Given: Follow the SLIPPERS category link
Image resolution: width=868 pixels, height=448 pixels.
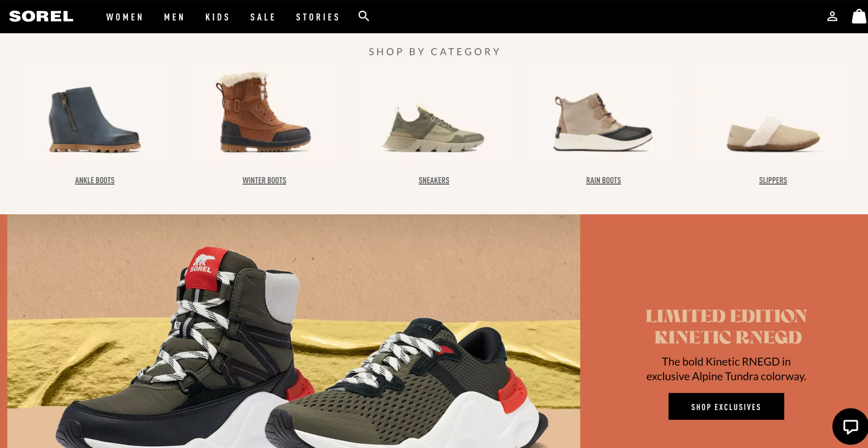Looking at the screenshot, I should click(x=773, y=180).
